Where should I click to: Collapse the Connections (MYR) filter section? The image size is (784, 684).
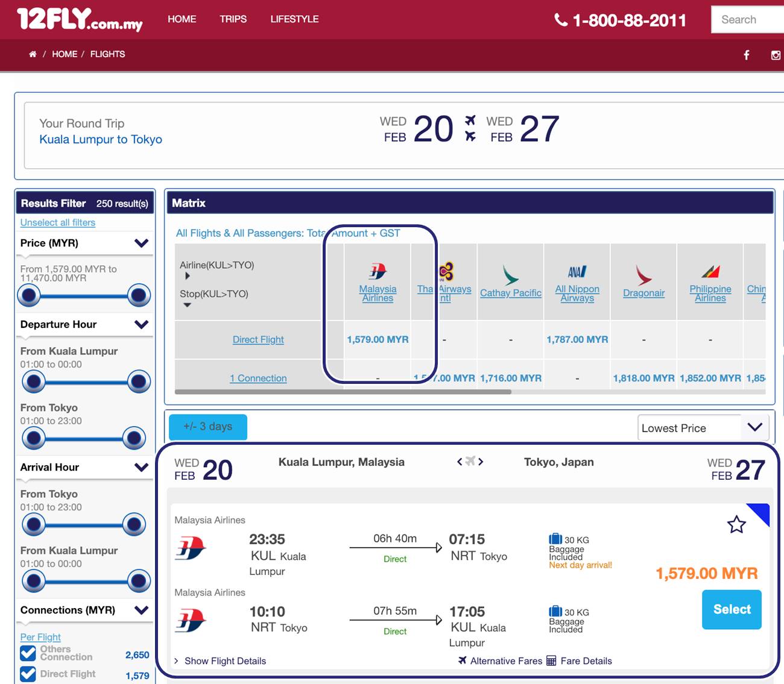pyautogui.click(x=141, y=610)
